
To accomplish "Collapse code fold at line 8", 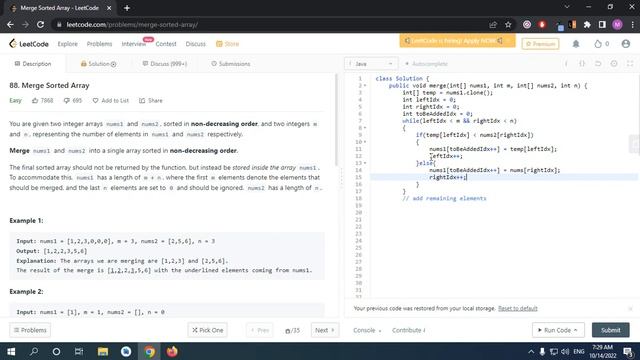I will tap(365, 128).
